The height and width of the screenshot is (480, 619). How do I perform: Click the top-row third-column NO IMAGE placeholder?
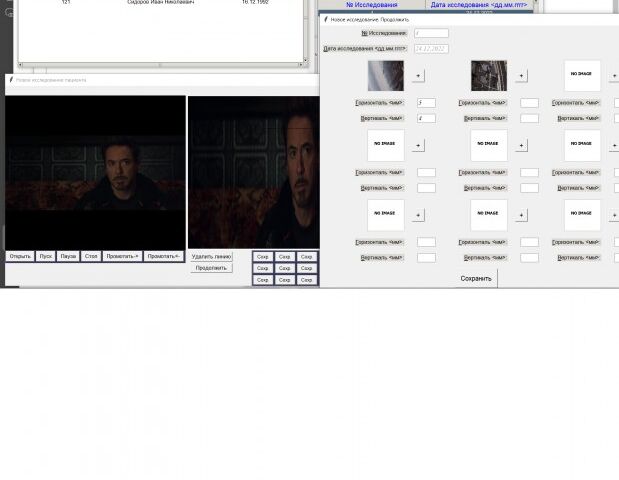(x=582, y=75)
